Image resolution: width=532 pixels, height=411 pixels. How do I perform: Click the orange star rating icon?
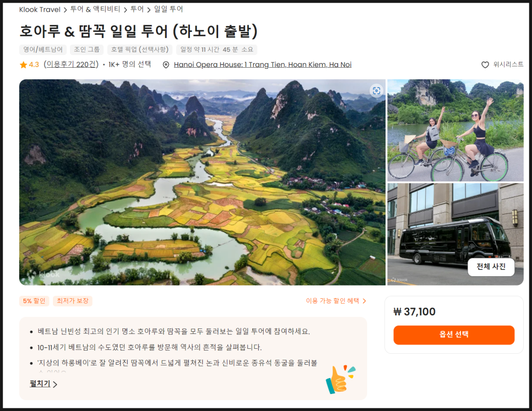click(x=23, y=65)
